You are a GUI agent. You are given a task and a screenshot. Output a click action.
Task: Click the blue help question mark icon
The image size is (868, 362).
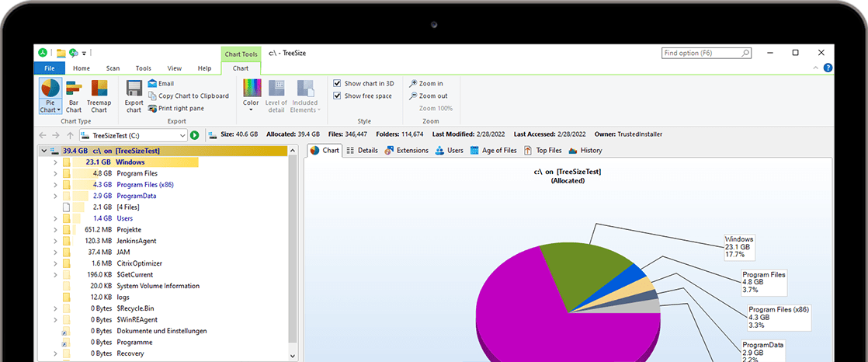pos(828,68)
